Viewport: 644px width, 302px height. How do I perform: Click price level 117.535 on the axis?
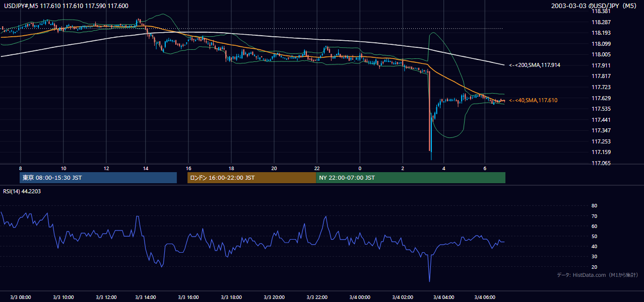pos(601,109)
